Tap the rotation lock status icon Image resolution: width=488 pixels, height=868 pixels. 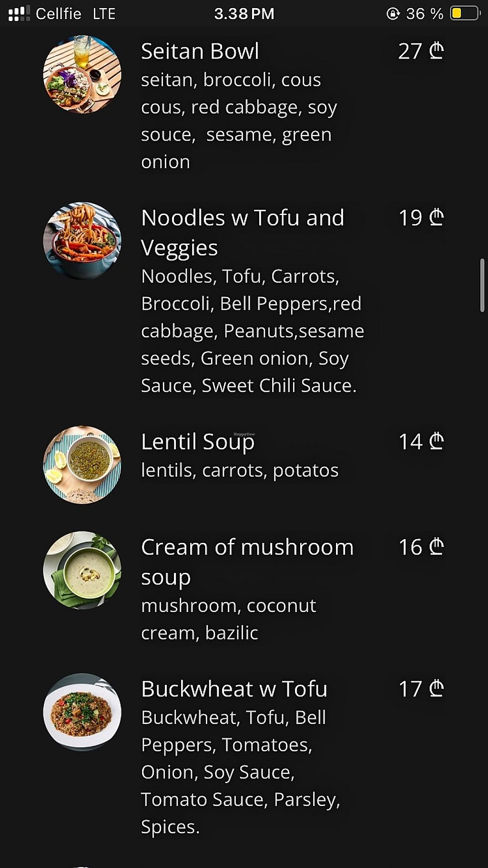click(393, 13)
